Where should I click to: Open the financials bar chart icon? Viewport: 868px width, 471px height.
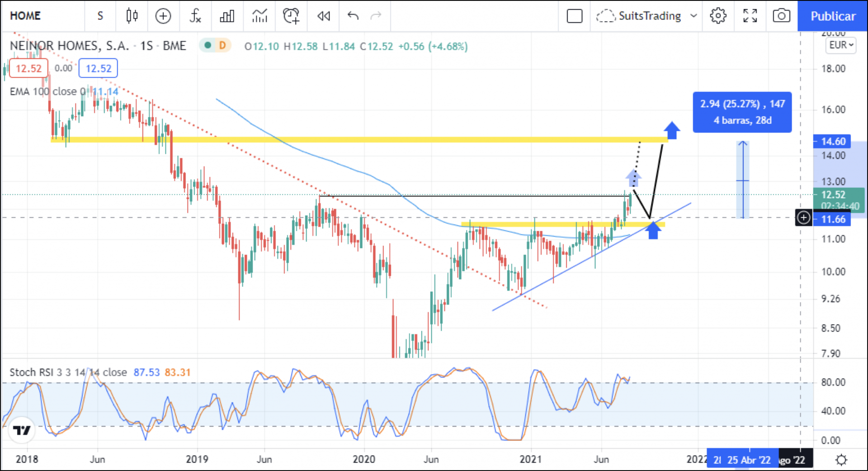pos(227,16)
